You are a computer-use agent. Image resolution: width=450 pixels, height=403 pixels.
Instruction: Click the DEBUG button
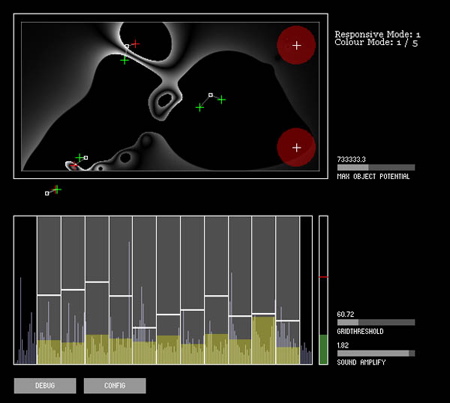pyautogui.click(x=45, y=386)
